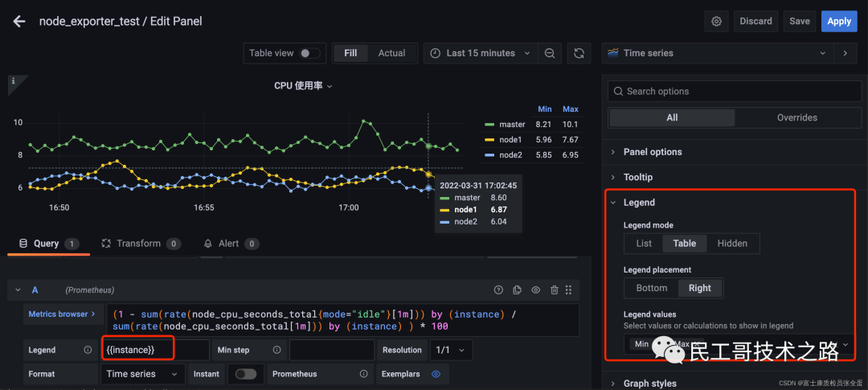Click the Apply button
Screen dimensions: 868x390
pyautogui.click(x=838, y=21)
